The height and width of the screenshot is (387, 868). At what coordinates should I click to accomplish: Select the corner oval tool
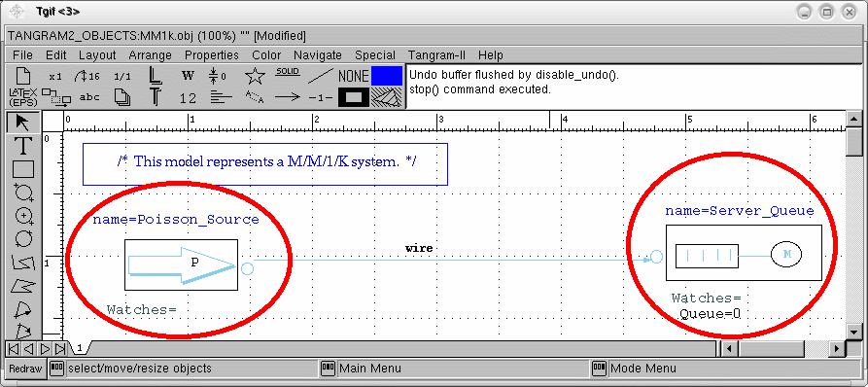click(22, 193)
